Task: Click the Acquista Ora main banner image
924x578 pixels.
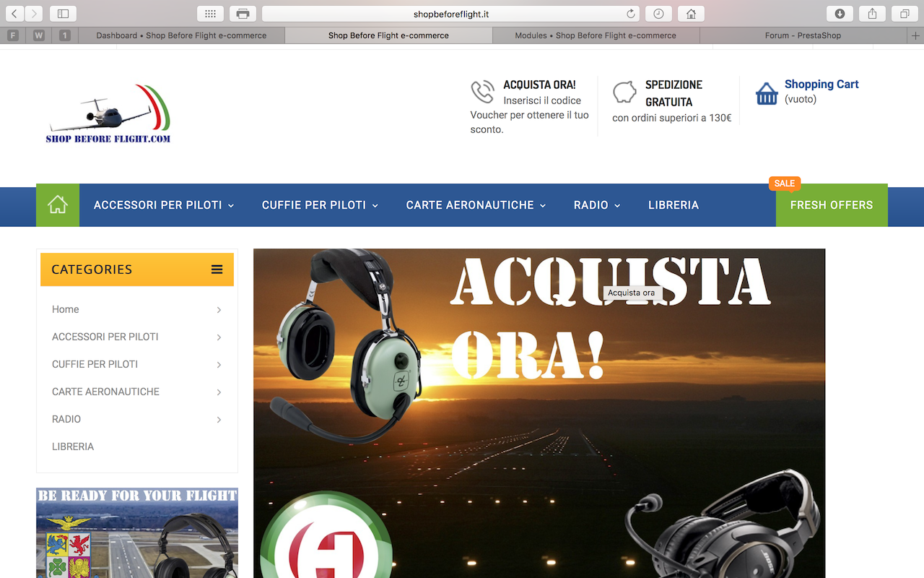Action: [x=539, y=413]
